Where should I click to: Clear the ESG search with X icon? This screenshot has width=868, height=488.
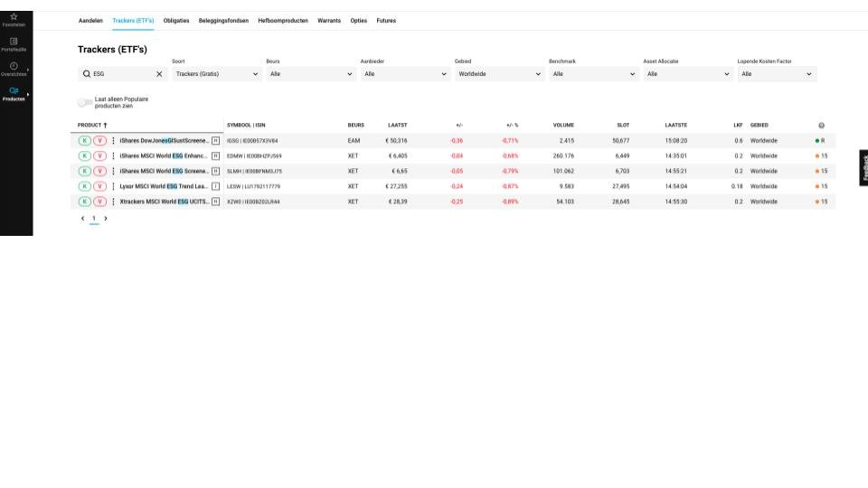point(159,74)
